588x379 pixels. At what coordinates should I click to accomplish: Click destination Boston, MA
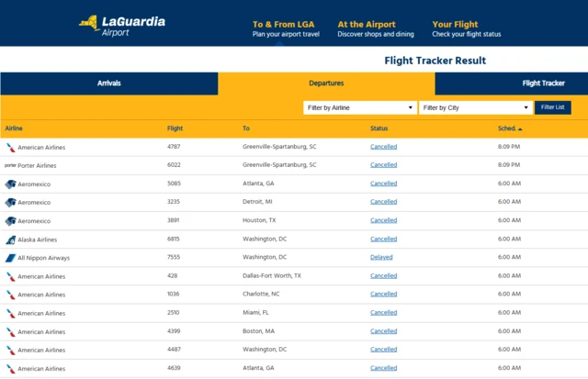pos(258,331)
